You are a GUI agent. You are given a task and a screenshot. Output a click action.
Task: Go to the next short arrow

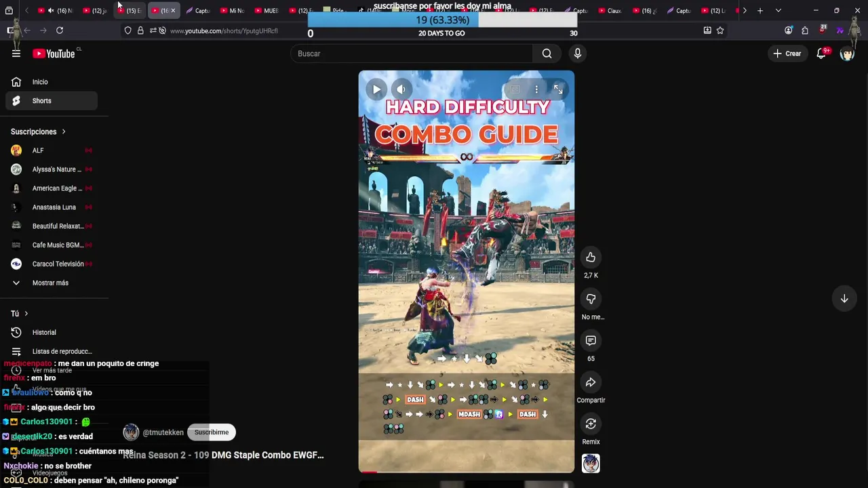[x=844, y=299]
